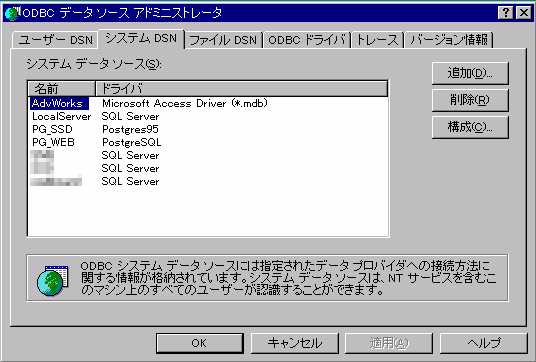Select the LocalServer data source
This screenshot has height=362, width=536.
[62, 117]
